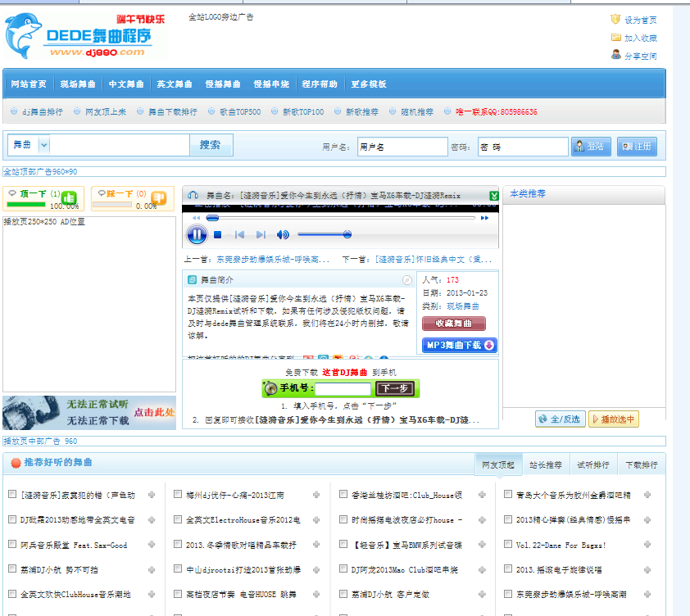
Task: Expand the green arrow in song title bar
Action: coord(493,196)
